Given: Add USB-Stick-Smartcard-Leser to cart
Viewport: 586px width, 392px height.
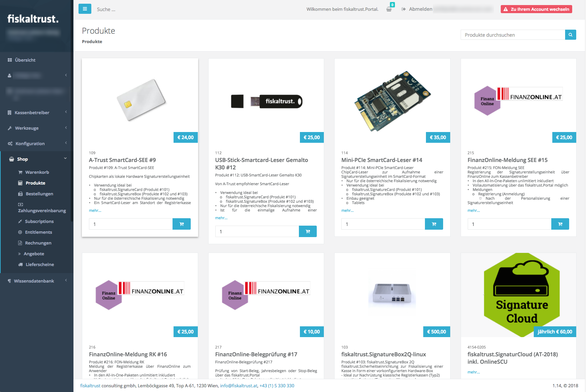Looking at the screenshot, I should tap(308, 231).
